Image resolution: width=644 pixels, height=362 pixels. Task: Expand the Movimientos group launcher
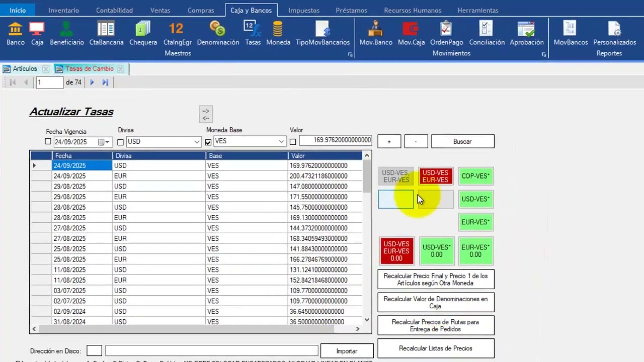point(544,54)
